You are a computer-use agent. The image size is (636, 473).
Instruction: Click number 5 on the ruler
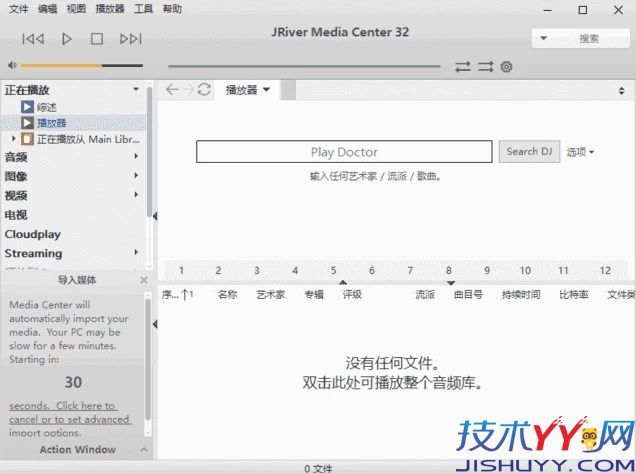[333, 270]
